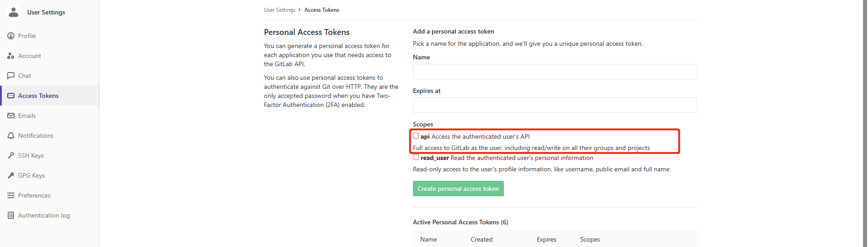Click the GPG Keys key icon
The height and width of the screenshot is (247, 868).
coord(11,175)
